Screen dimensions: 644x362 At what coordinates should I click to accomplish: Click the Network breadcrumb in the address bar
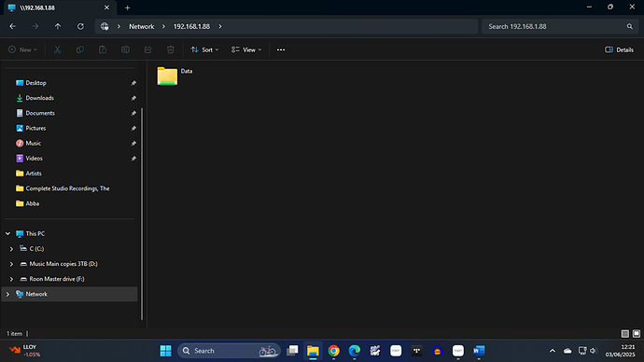point(142,26)
